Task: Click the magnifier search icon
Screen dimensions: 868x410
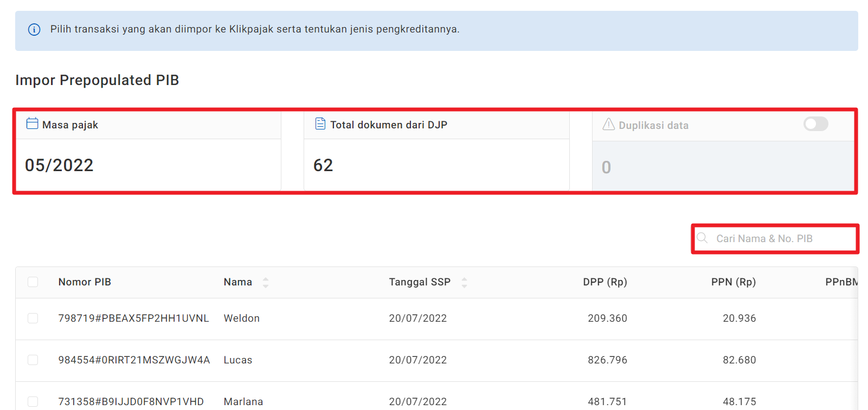Action: point(702,238)
